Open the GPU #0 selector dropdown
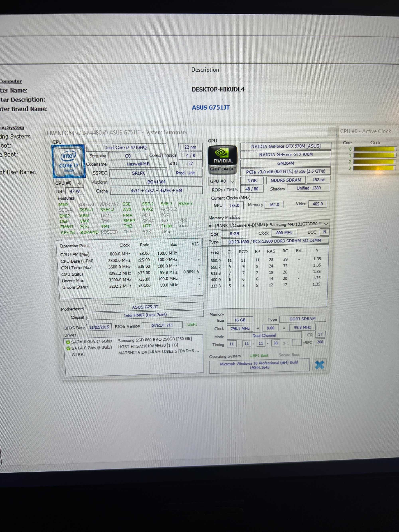 [x=222, y=181]
